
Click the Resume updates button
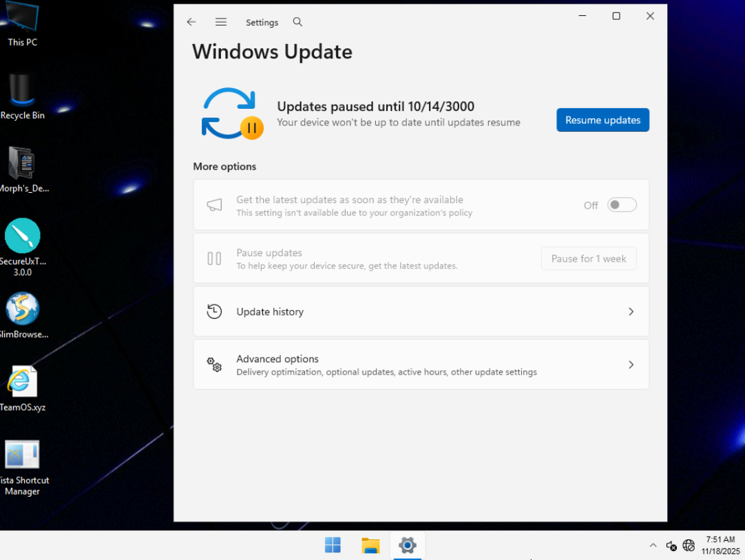click(x=602, y=120)
